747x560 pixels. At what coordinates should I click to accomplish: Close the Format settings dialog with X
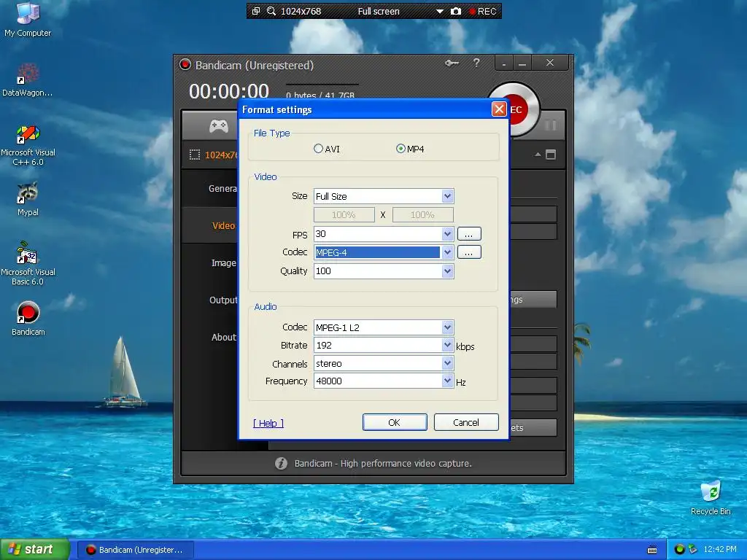point(499,109)
